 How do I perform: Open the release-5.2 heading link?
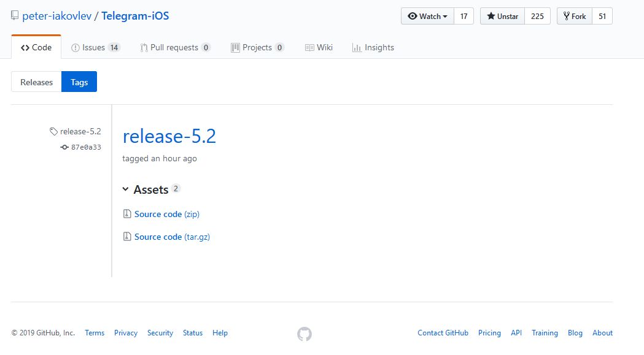pos(169,136)
